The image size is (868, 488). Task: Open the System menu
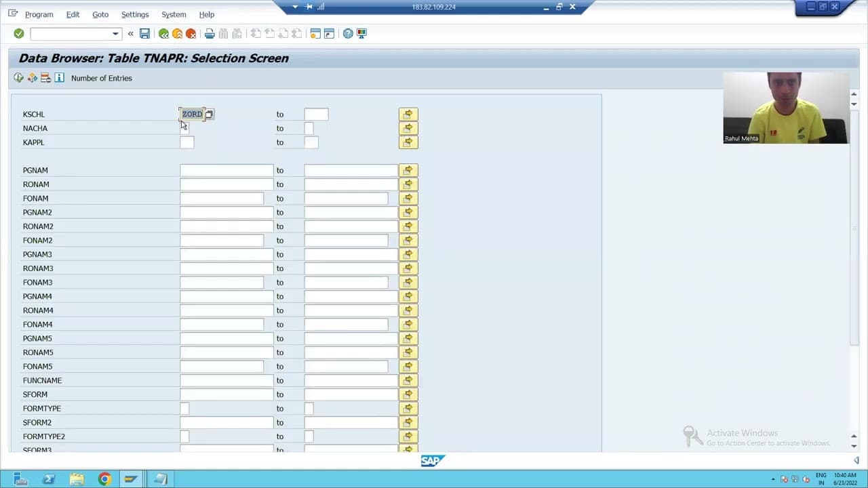tap(174, 14)
